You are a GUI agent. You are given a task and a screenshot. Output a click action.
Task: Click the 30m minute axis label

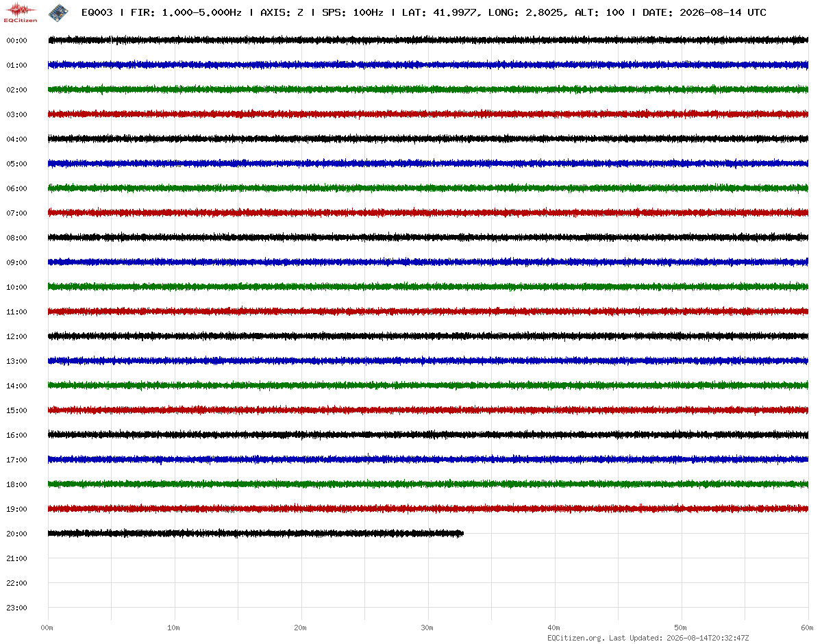pos(427,628)
